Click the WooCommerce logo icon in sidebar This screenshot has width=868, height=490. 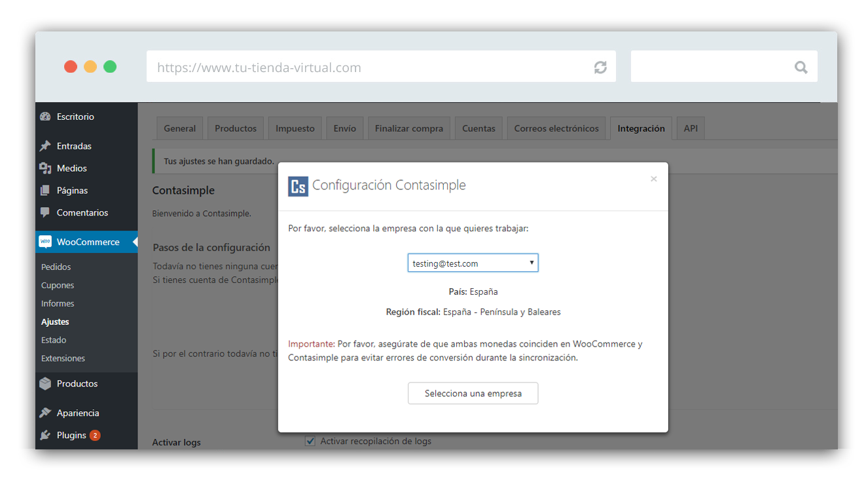coord(45,242)
